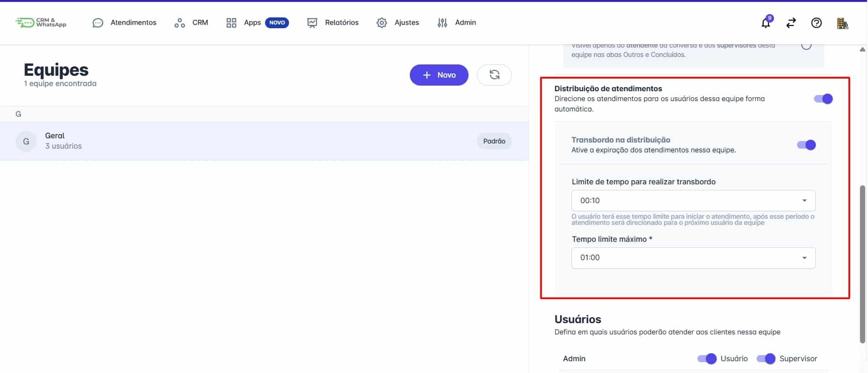Refresh the Equipes list

pyautogui.click(x=494, y=75)
